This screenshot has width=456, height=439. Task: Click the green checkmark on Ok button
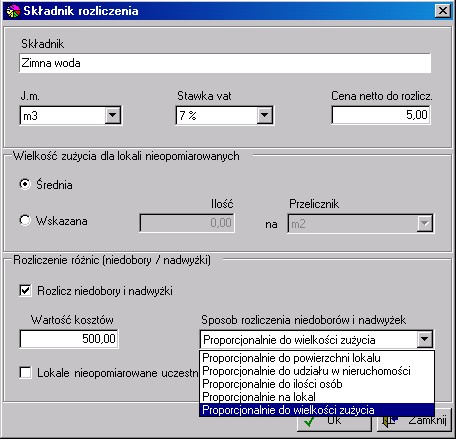(309, 422)
